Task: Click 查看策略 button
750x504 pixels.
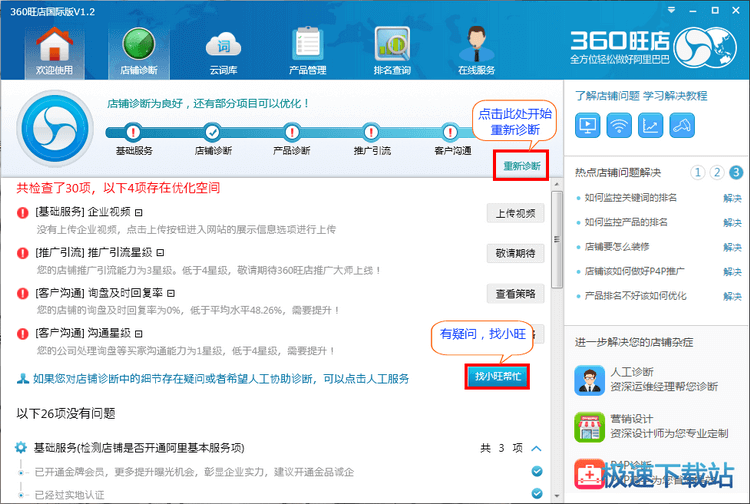Action: point(515,294)
